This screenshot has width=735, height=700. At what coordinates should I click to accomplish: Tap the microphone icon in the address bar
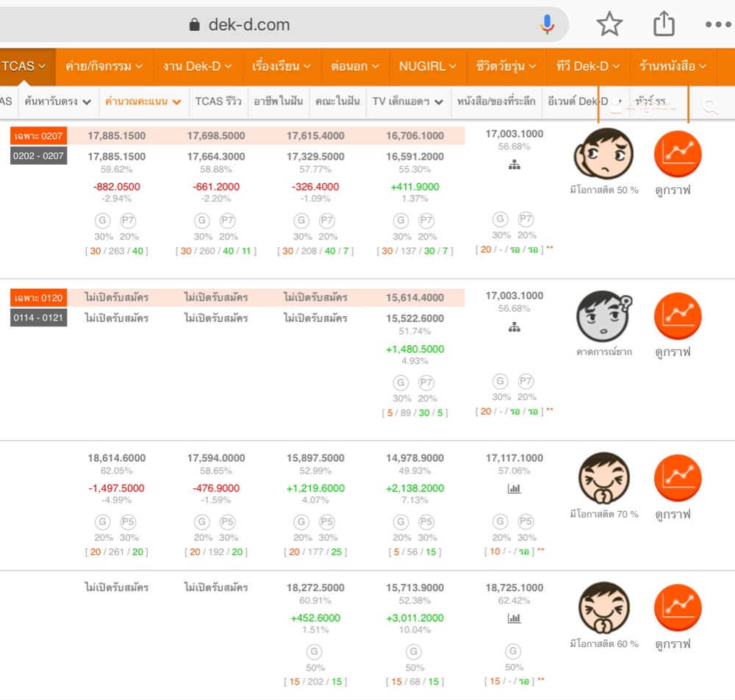point(547,24)
